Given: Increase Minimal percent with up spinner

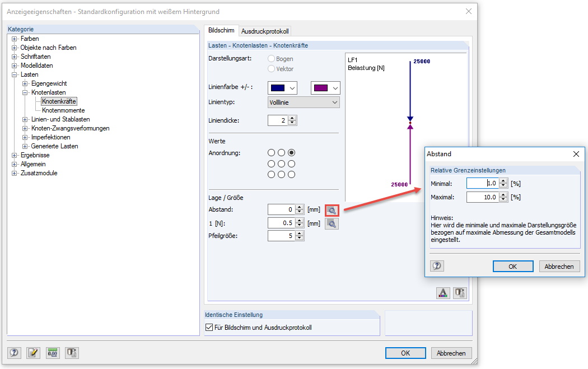Looking at the screenshot, I should (503, 181).
